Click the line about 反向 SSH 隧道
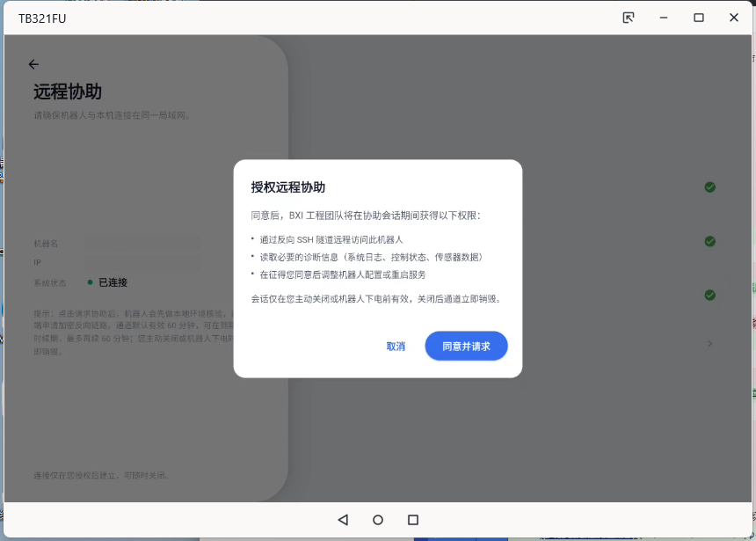This screenshot has width=756, height=541. (331, 239)
